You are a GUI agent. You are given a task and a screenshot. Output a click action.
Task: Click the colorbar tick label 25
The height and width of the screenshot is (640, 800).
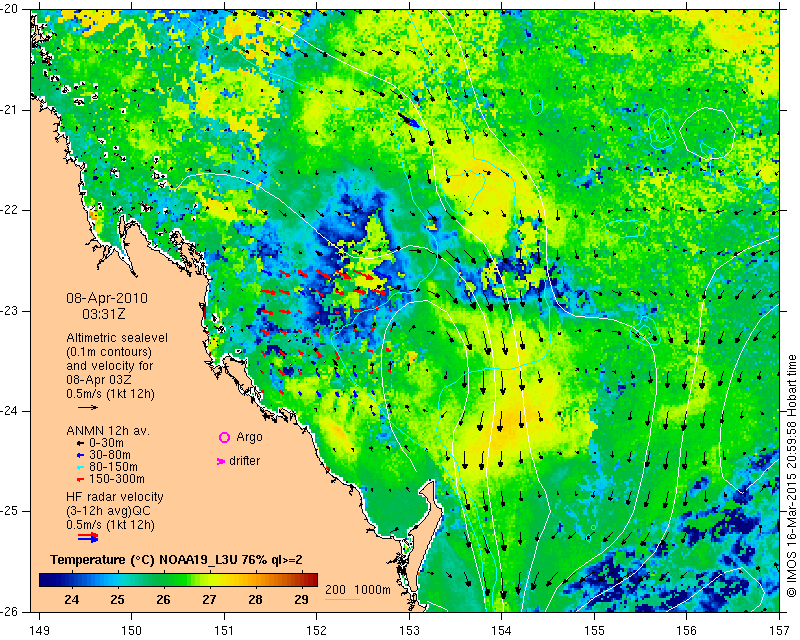click(118, 600)
